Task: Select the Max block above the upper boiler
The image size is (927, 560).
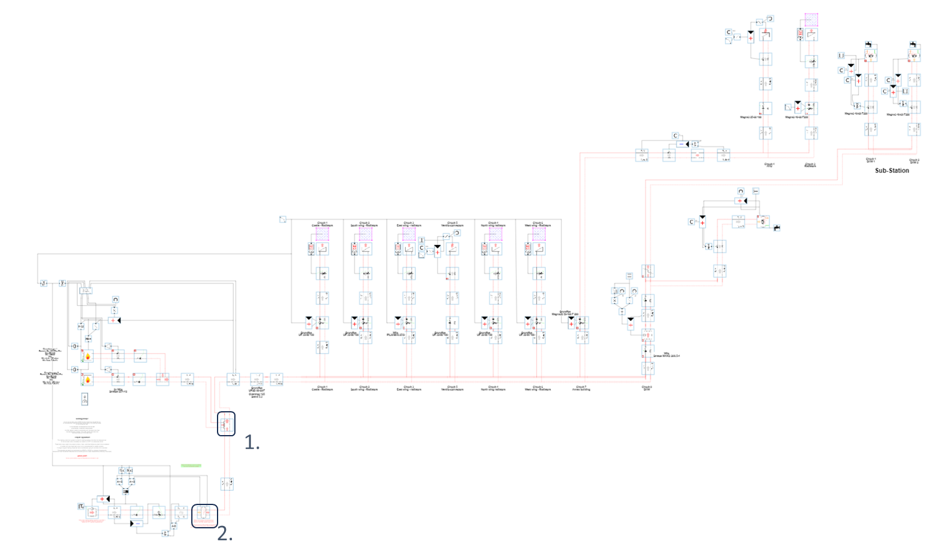Action: click(88, 339)
